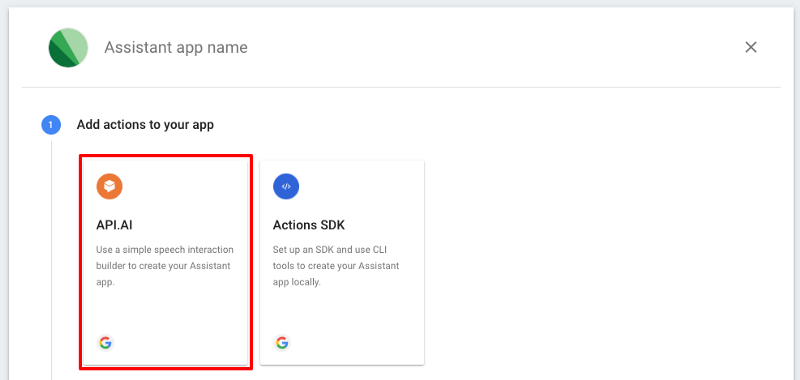Click the orange API.AI cube icon
The width and height of the screenshot is (800, 380).
click(x=109, y=186)
